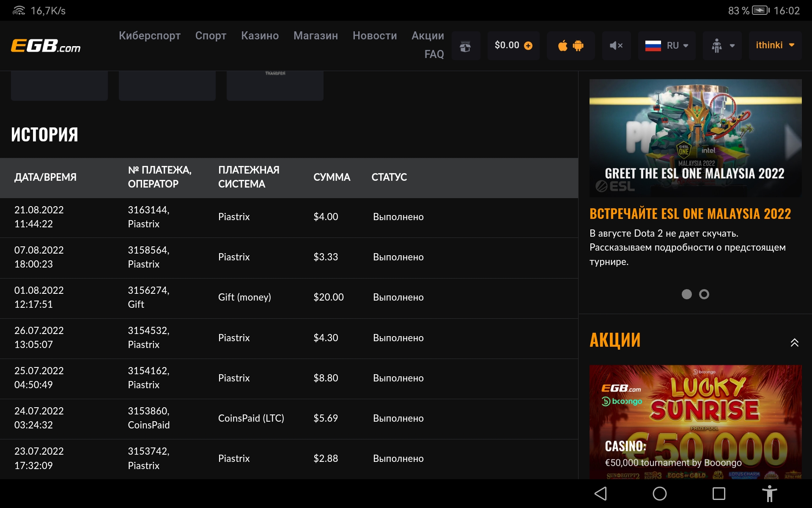Select payment number 3163144 cell
Image resolution: width=812 pixels, height=508 pixels.
(148, 217)
